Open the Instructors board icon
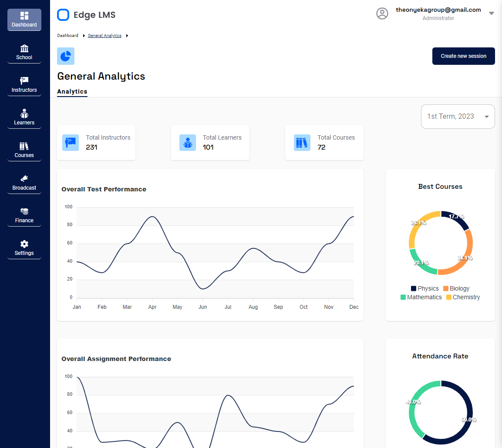Screen dimensions: 502x448 tap(24, 80)
